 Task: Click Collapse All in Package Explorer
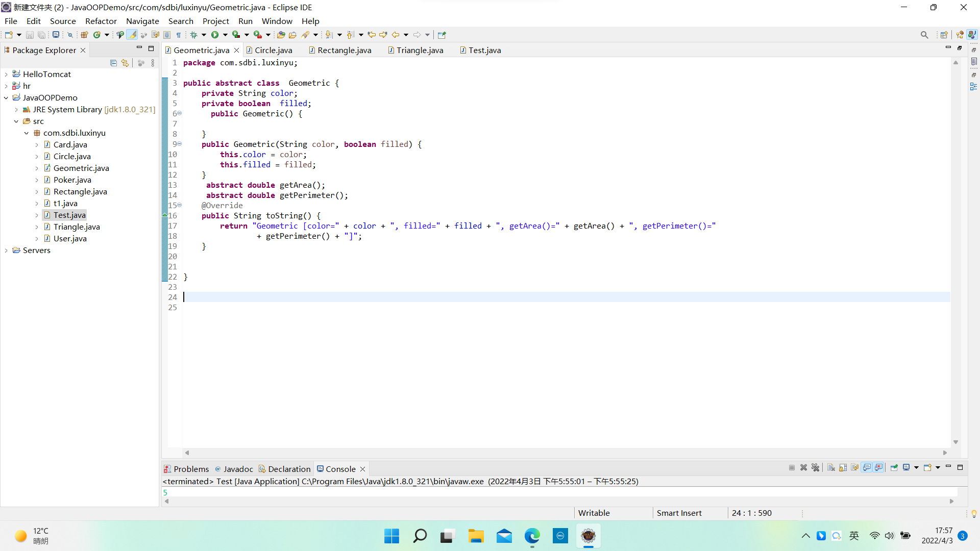click(113, 63)
